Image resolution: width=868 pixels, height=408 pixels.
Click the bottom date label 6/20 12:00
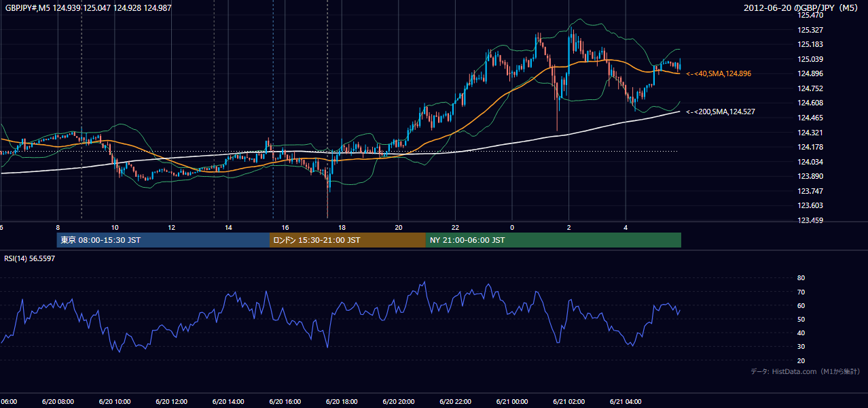[171, 402]
